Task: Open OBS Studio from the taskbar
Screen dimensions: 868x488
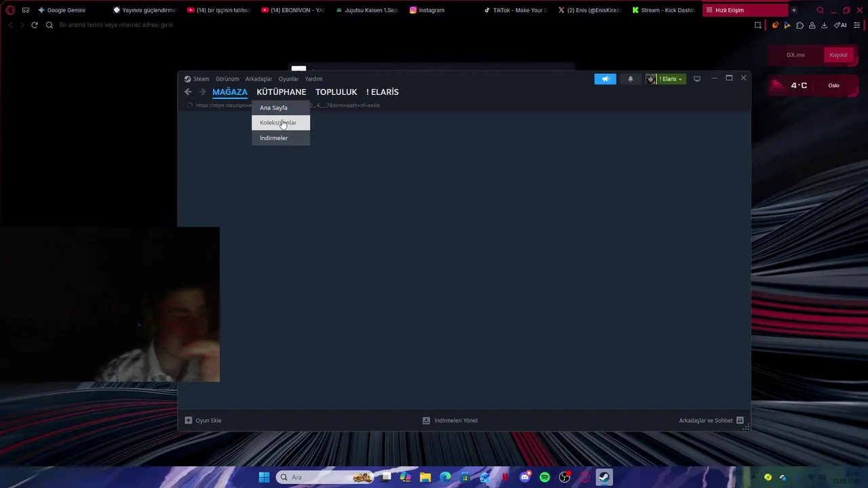Action: (564, 477)
